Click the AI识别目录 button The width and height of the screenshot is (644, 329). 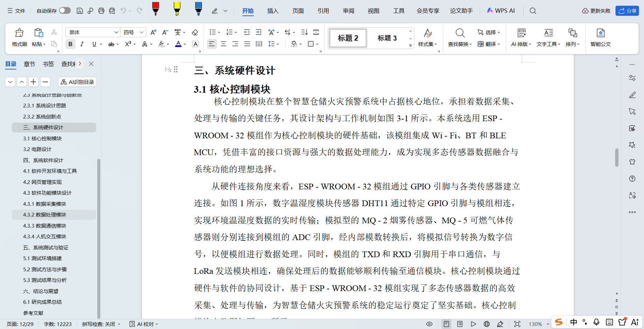pyautogui.click(x=77, y=82)
